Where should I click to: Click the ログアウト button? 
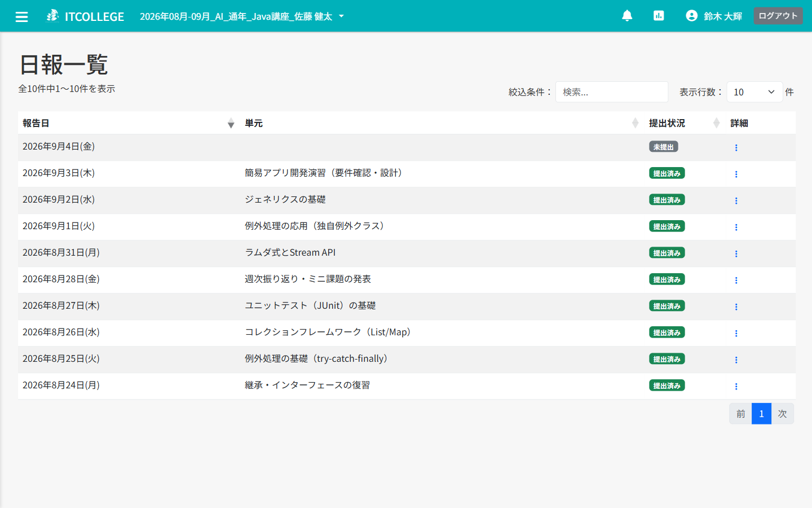778,16
